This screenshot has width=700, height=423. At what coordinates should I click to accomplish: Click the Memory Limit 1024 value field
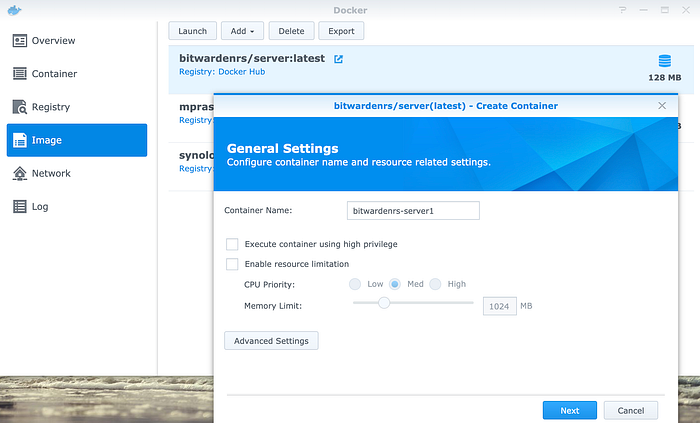click(x=500, y=306)
